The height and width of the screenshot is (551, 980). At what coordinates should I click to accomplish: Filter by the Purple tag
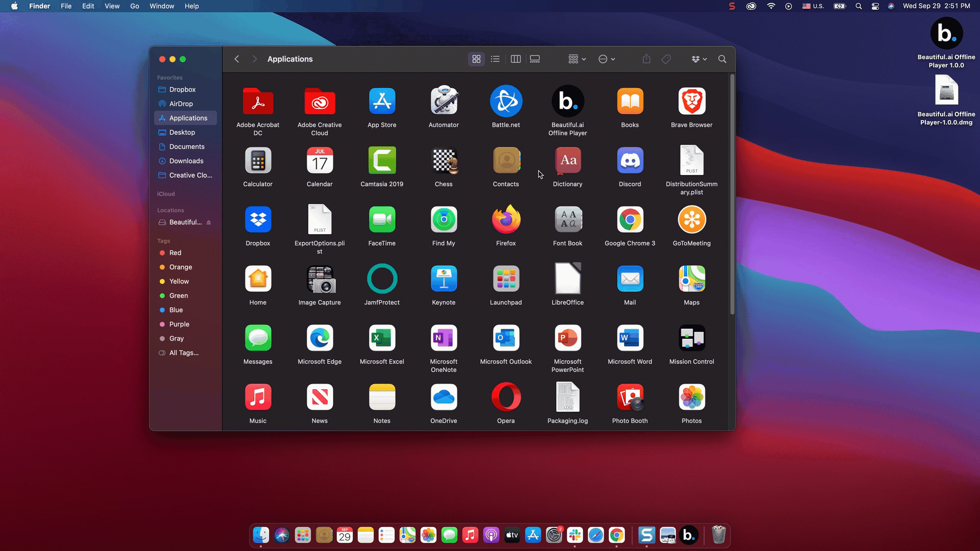tap(185, 324)
